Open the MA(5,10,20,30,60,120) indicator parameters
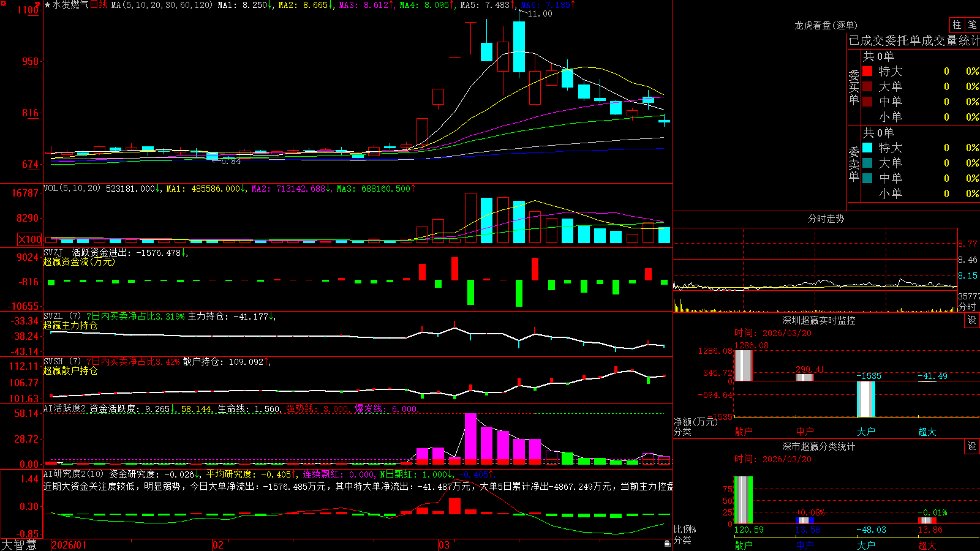This screenshot has width=980, height=551. [x=162, y=5]
